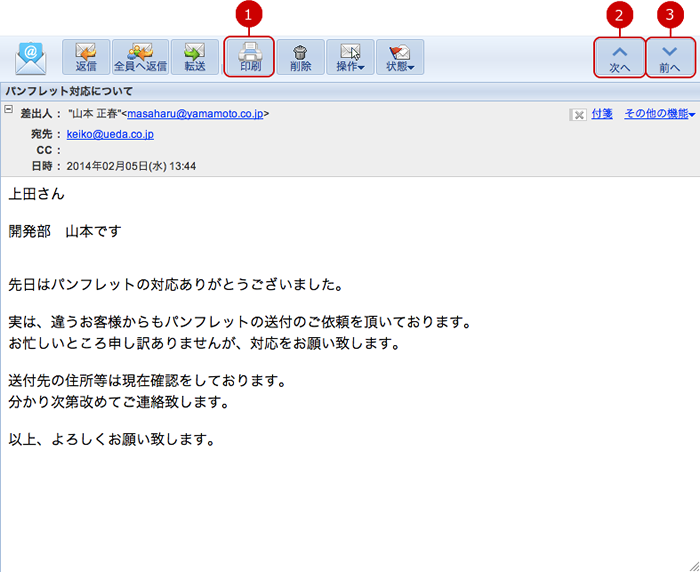This screenshot has height=572, width=700.
Task: Open the 状態 status dropdown
Action: tap(400, 57)
